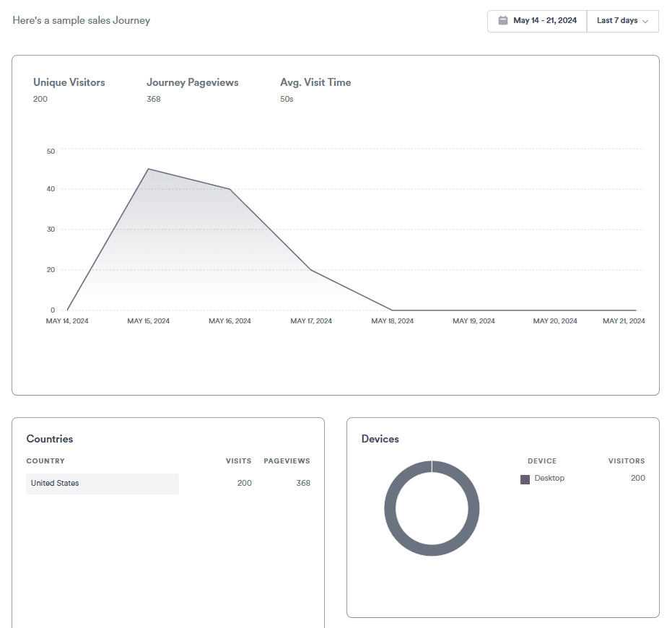672x628 pixels.
Task: Click the United States country row
Action: [x=102, y=484]
